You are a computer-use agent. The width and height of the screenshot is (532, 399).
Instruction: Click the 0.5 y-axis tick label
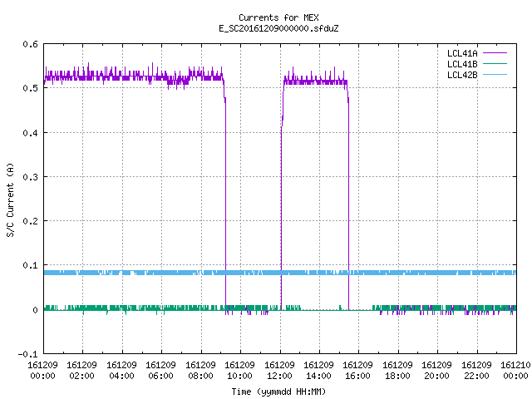click(30, 88)
